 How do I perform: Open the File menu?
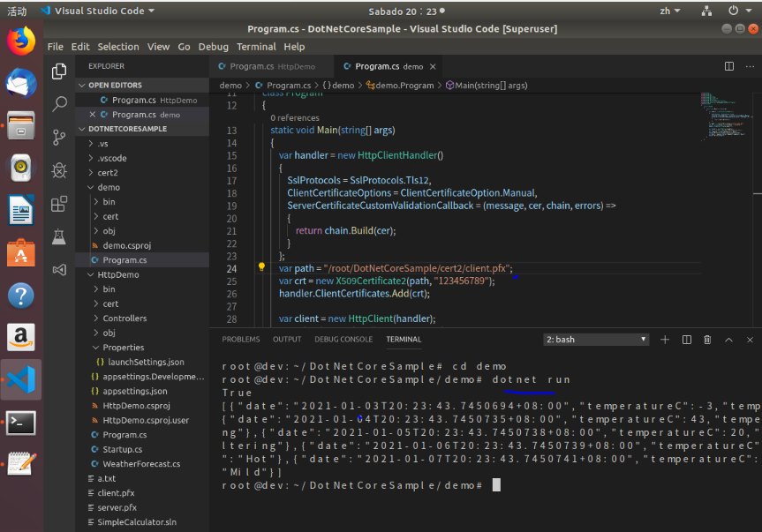point(56,47)
